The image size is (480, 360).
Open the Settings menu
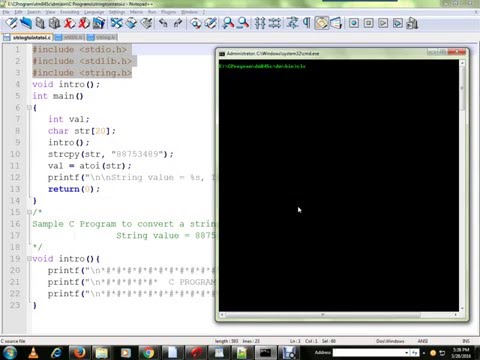click(x=117, y=12)
